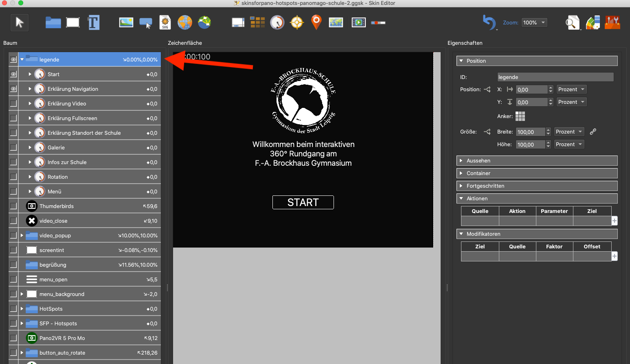
Task: Open the color palette swatches tool
Action: coord(593,22)
